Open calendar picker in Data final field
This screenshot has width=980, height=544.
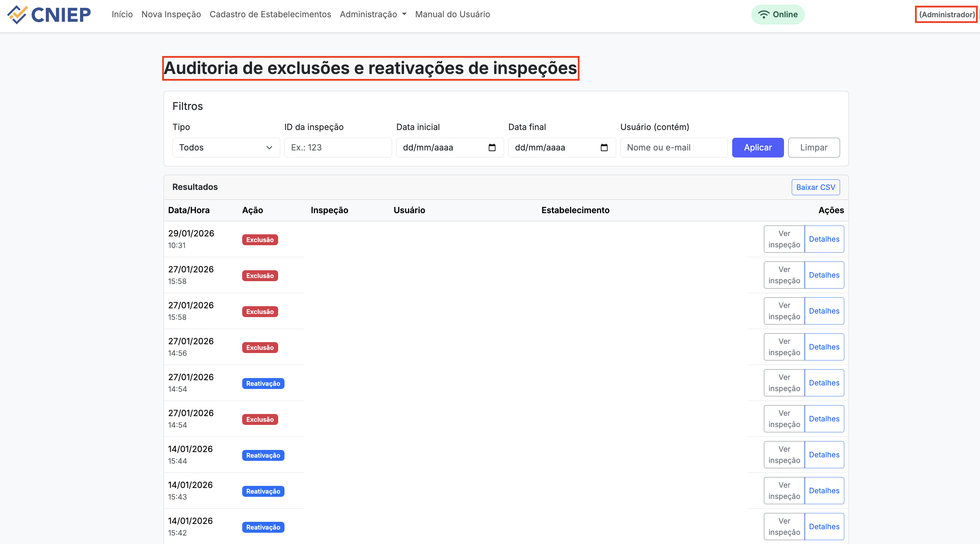click(604, 148)
